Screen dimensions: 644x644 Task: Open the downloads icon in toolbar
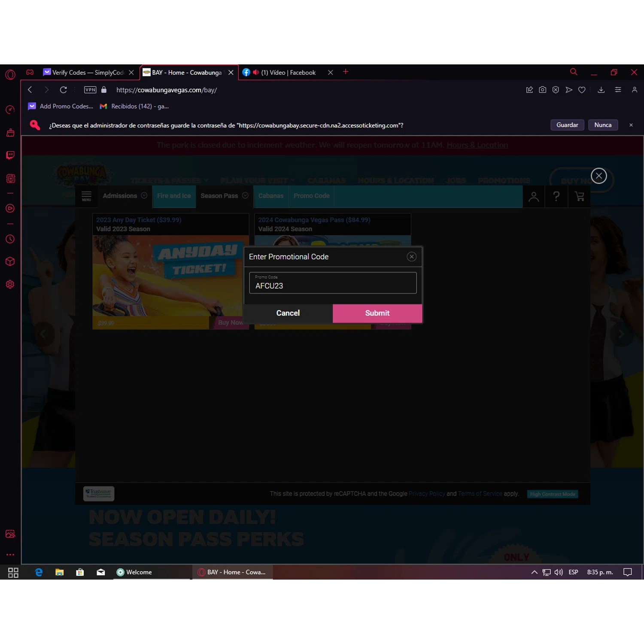601,90
